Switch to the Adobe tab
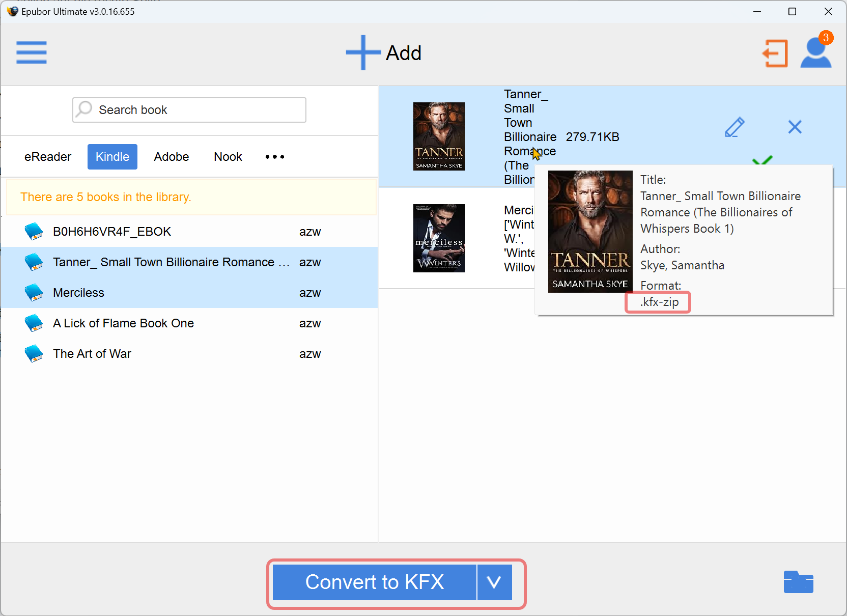 (172, 157)
